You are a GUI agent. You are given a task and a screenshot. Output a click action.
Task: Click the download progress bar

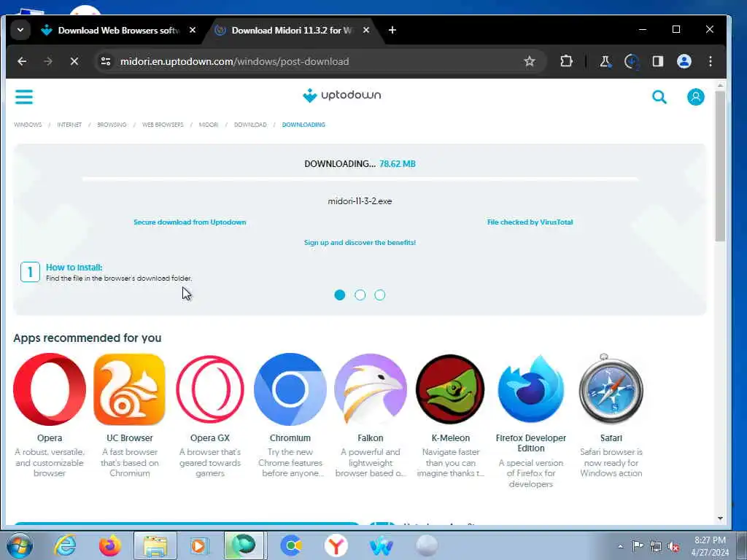coord(360,179)
